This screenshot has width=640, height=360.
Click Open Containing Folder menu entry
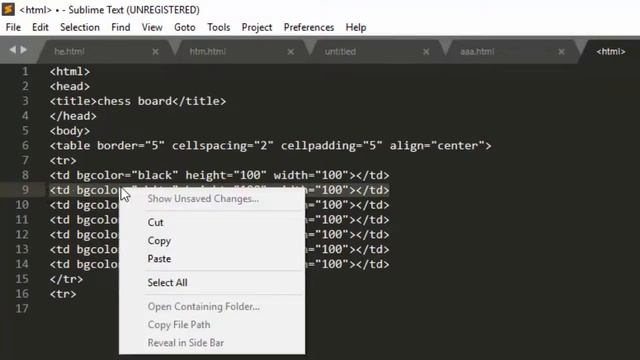(x=204, y=307)
